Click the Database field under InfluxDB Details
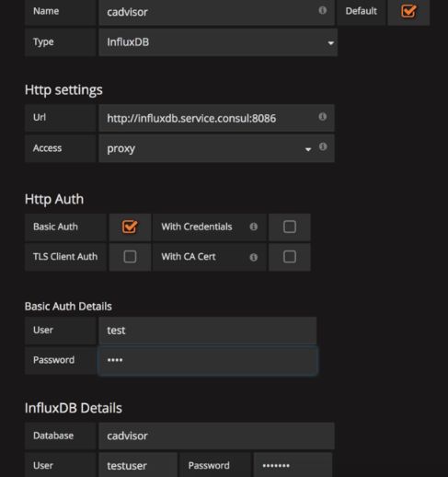Image resolution: width=448 pixels, height=477 pixels. (x=216, y=436)
